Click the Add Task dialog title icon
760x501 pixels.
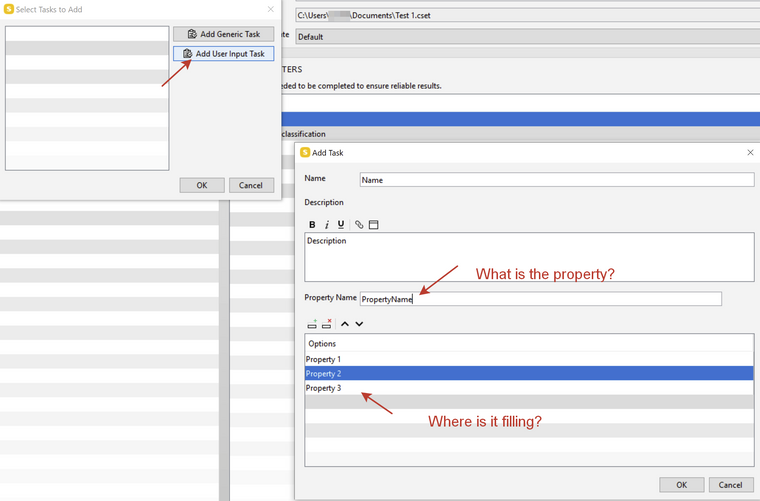[305, 153]
